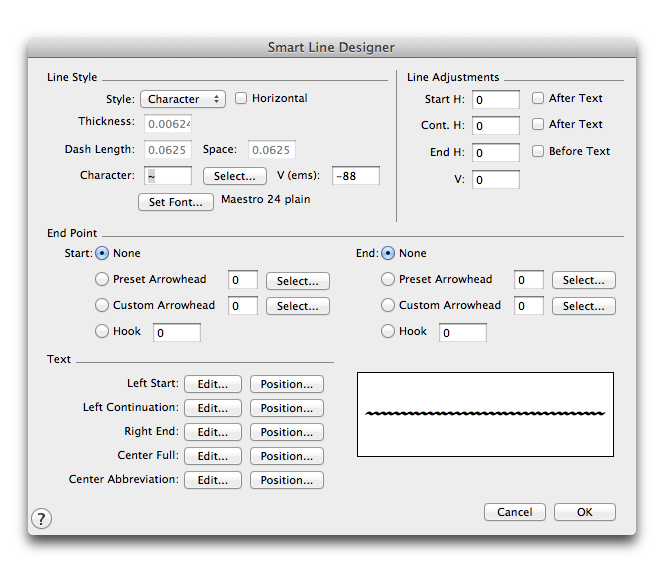Focus the Start H input field
664x571 pixels.
click(496, 100)
